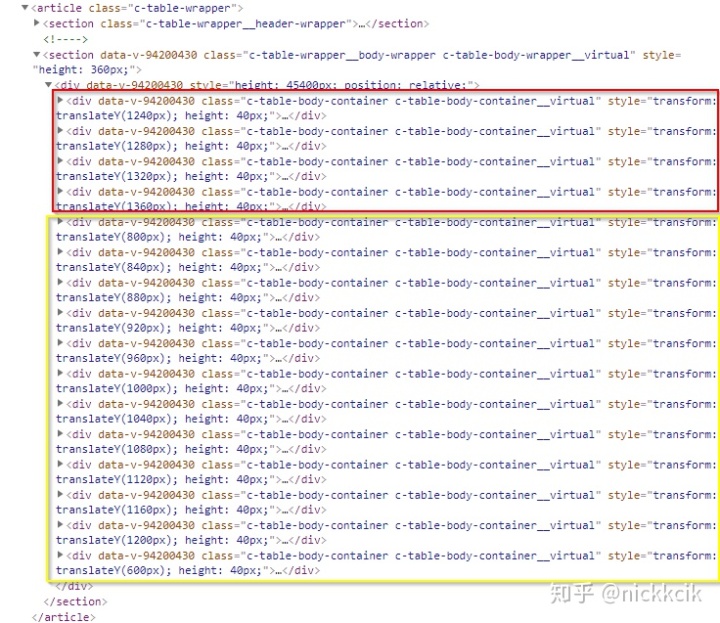Collapse the c-table-wrapper__body-wrapper section arrow
The image size is (720, 623).
point(37,54)
